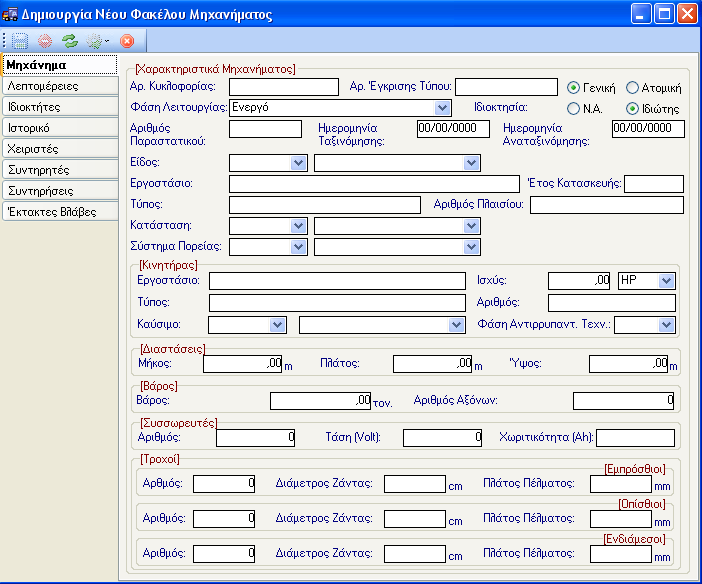Click the Οπίσθιοι wheels Αριθμός field
The height and width of the screenshot is (584, 702).
(224, 519)
